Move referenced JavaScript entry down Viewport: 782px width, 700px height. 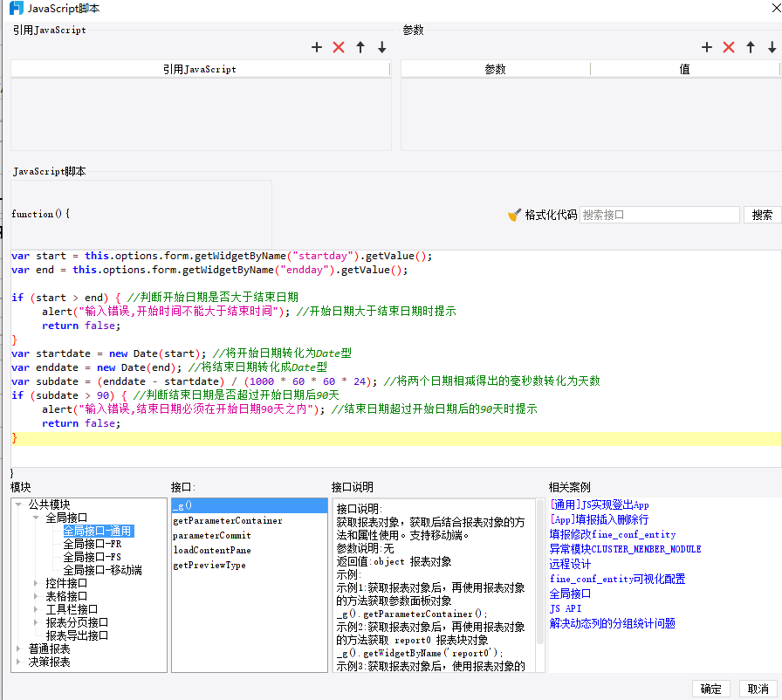pyautogui.click(x=382, y=47)
